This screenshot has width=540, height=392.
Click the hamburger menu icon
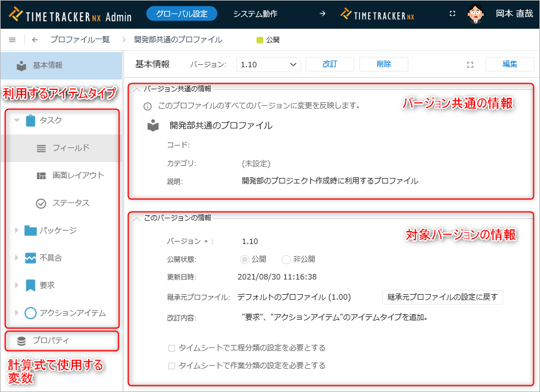click(x=12, y=40)
